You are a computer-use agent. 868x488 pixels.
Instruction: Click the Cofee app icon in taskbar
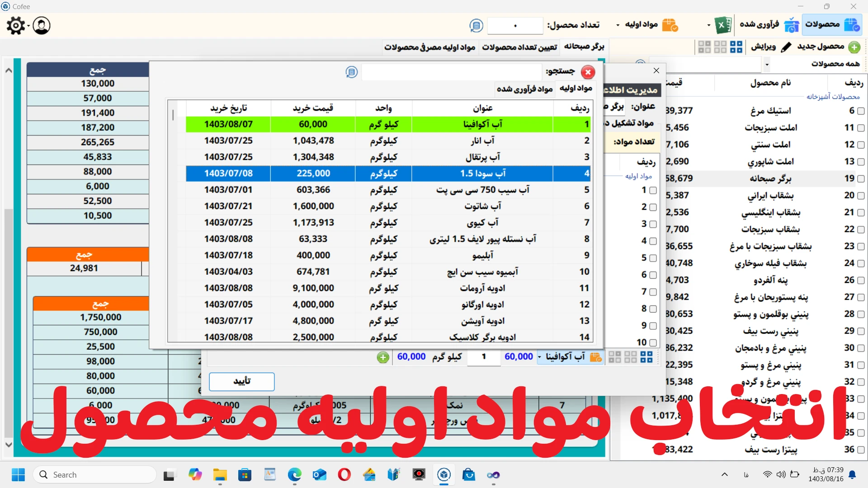(x=444, y=475)
